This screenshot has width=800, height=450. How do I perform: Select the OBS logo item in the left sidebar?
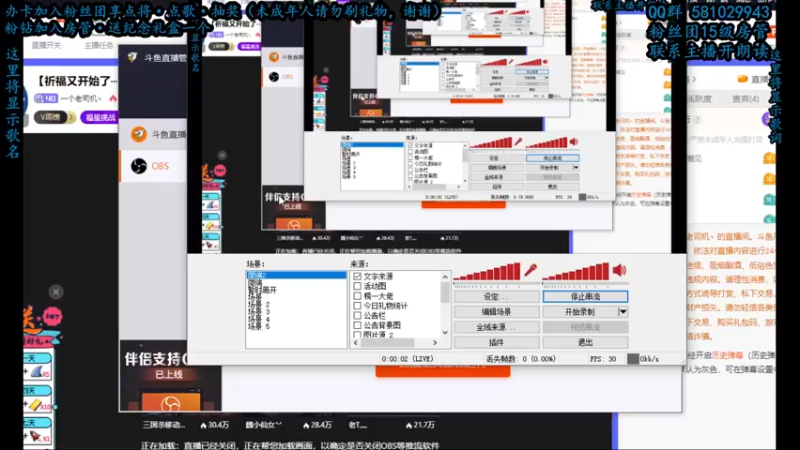[139, 166]
